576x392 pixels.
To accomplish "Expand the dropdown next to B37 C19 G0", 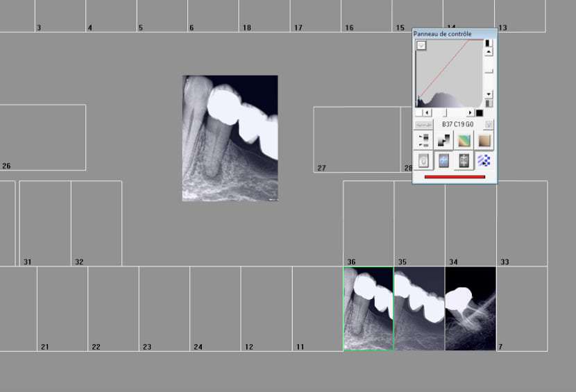I will coord(489,124).
